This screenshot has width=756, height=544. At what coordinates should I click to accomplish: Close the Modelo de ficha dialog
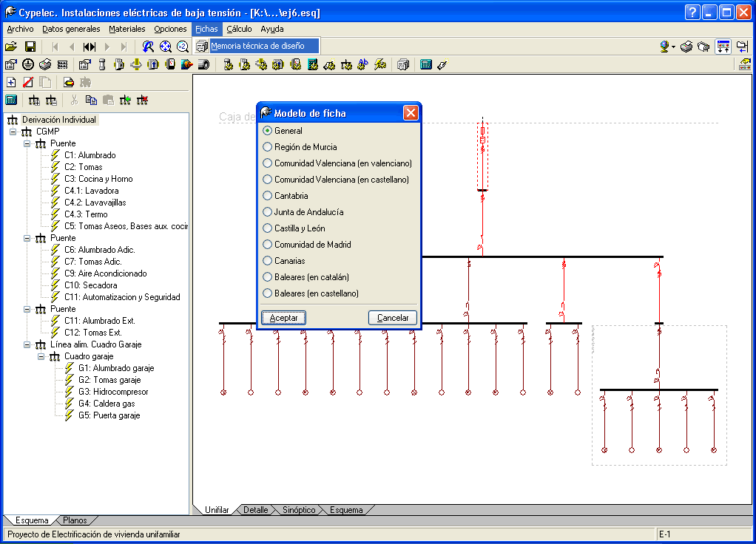pos(411,113)
